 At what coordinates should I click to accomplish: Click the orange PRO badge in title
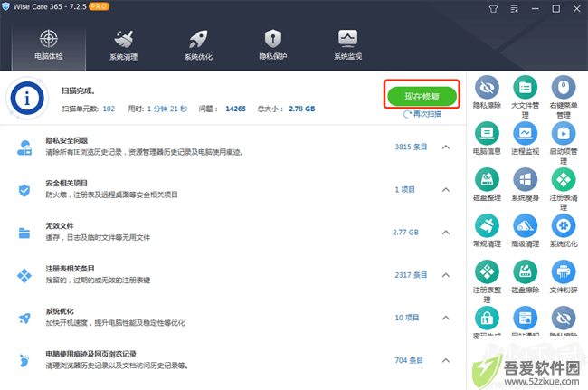99,6
